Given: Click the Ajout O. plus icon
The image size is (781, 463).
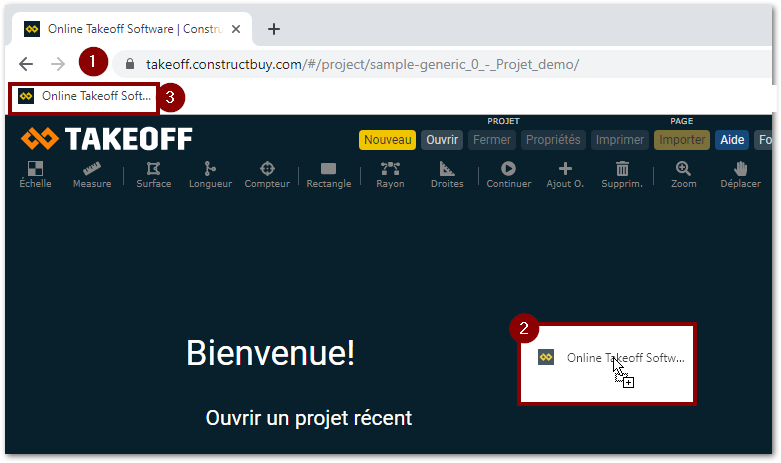Looking at the screenshot, I should (x=565, y=174).
